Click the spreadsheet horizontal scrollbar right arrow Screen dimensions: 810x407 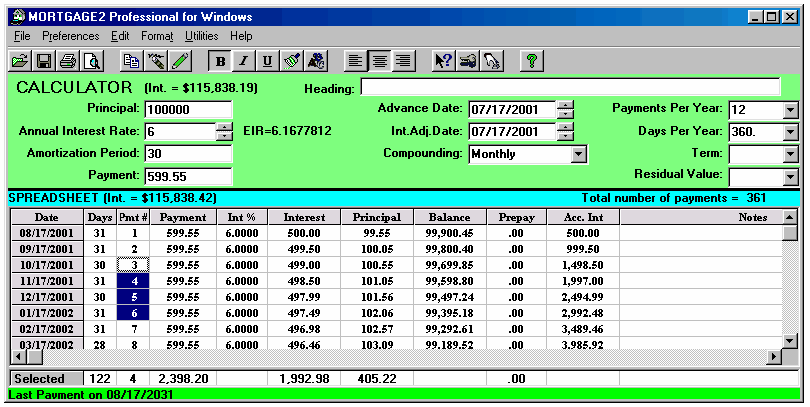coord(772,357)
